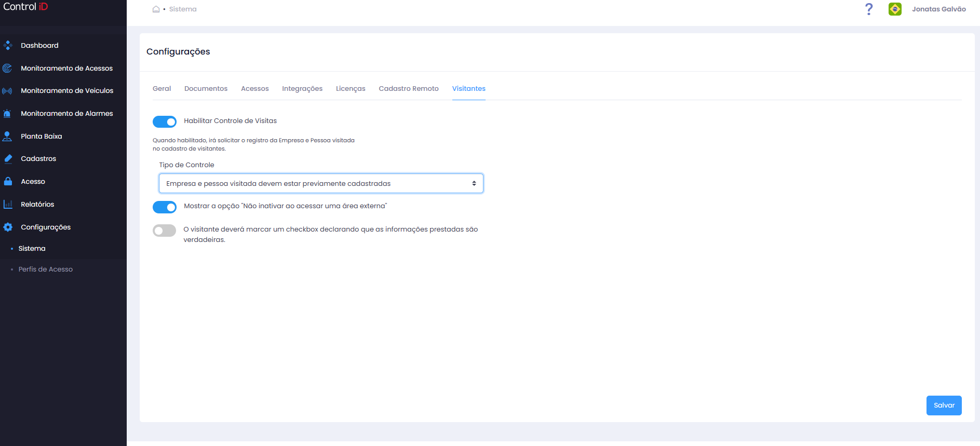Switch to the Acessos tab
This screenshot has height=446, width=980.
(255, 89)
